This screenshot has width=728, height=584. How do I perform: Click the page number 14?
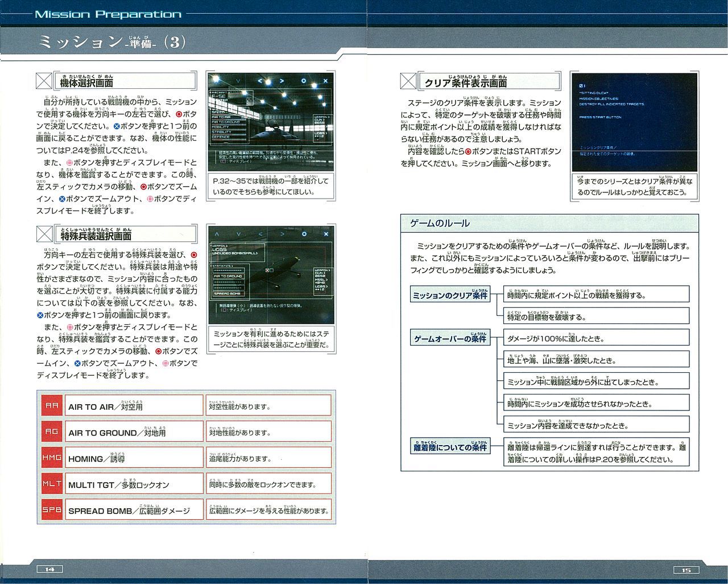(x=50, y=570)
